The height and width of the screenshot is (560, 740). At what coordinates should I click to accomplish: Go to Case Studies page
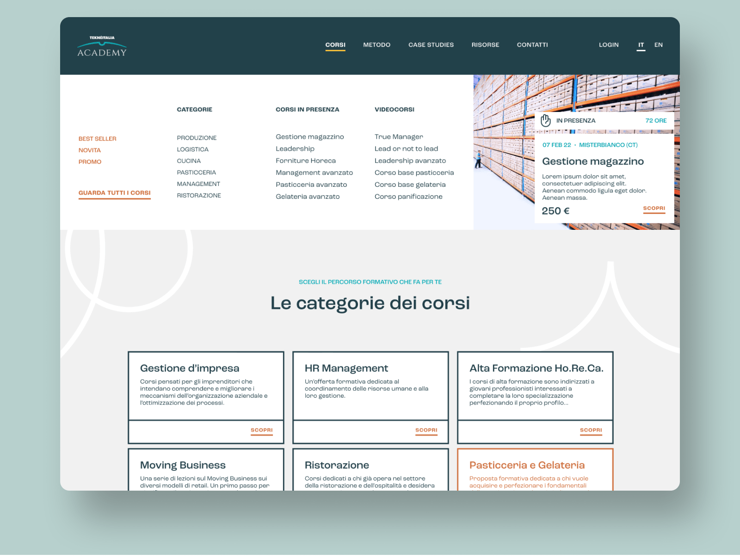coord(431,45)
